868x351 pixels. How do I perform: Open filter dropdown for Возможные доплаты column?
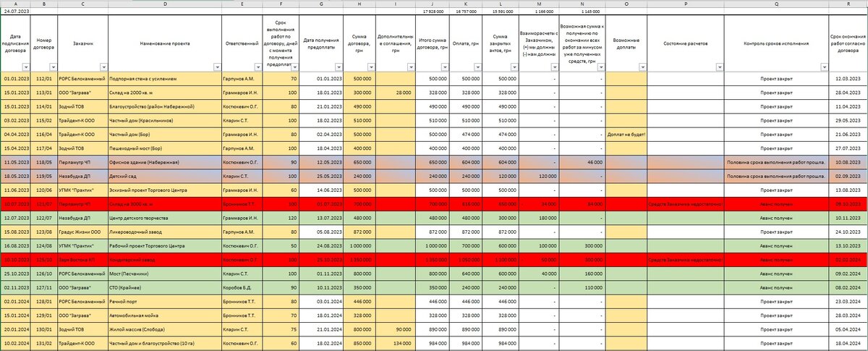click(x=642, y=67)
